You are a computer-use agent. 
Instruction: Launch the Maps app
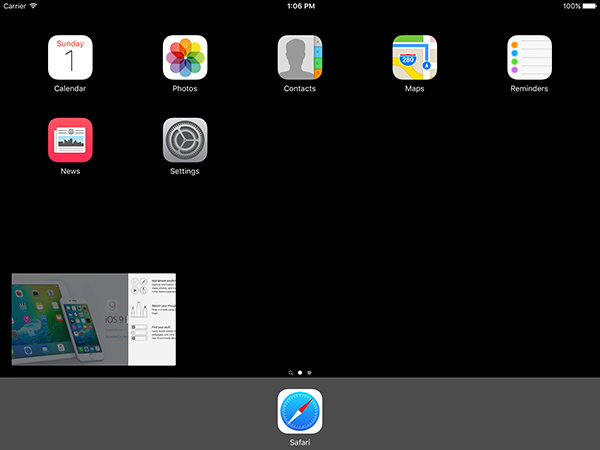coord(414,57)
